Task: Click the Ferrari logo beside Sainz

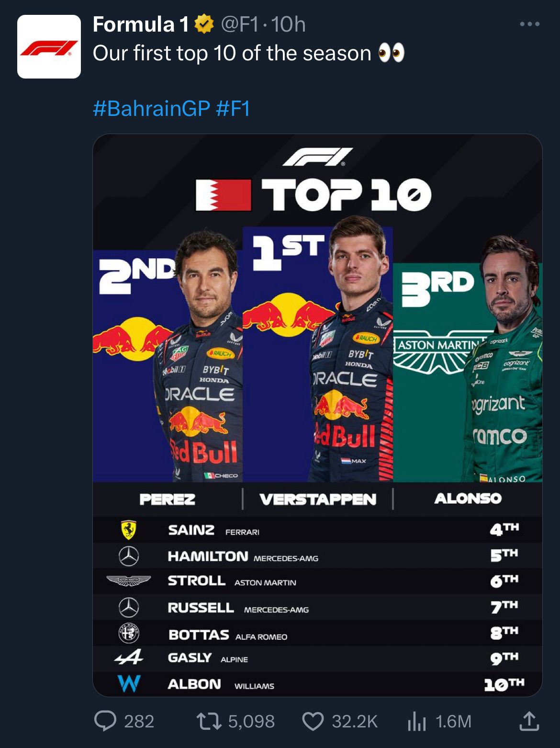Action: [x=128, y=530]
